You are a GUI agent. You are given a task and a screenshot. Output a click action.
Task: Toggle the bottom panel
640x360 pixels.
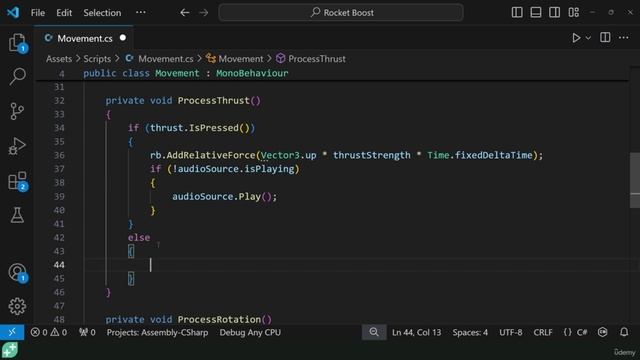pos(536,12)
